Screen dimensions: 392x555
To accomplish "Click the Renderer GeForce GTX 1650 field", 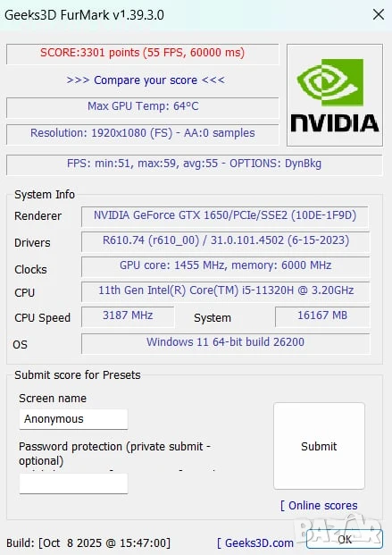I will 225,216.
